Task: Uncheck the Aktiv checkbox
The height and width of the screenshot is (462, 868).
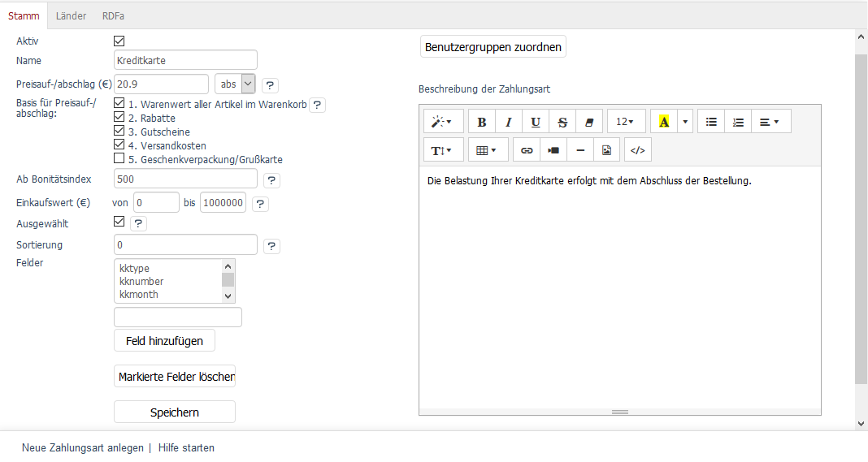Action: pos(119,41)
